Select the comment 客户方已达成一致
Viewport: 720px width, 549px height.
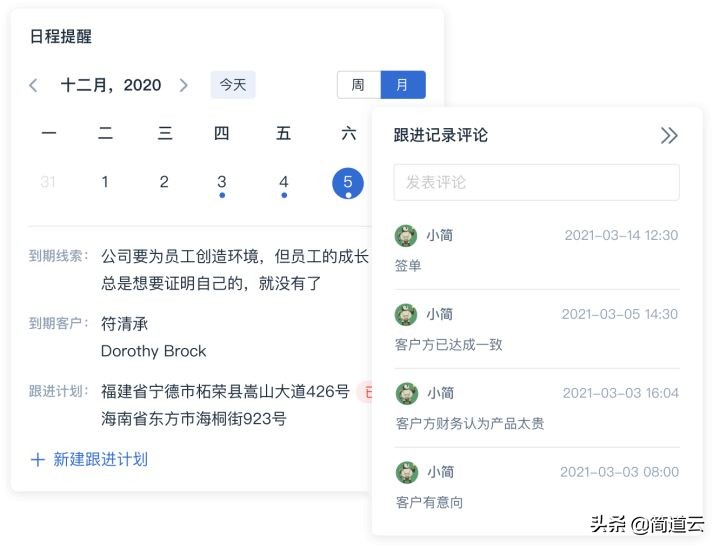coord(449,345)
